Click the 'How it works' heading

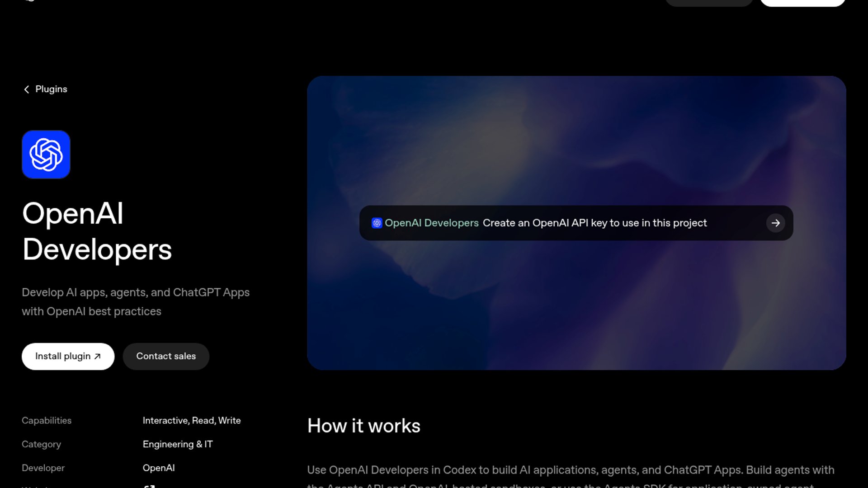(364, 426)
